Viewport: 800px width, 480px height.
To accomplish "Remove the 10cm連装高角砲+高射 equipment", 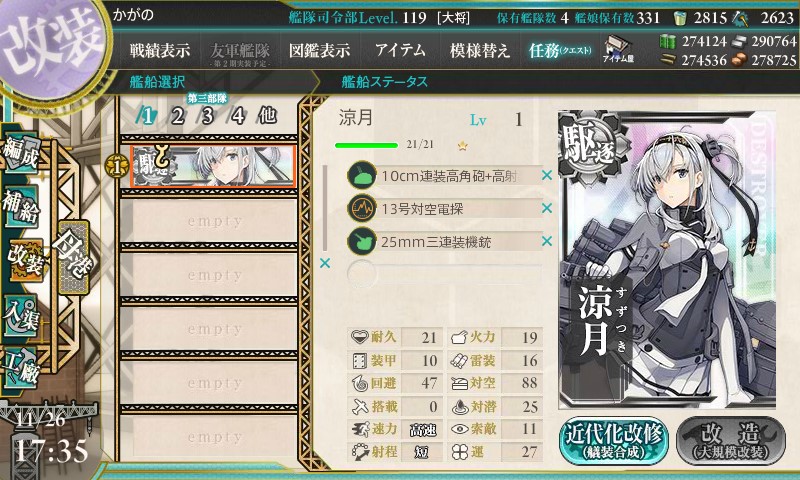I will [x=546, y=175].
